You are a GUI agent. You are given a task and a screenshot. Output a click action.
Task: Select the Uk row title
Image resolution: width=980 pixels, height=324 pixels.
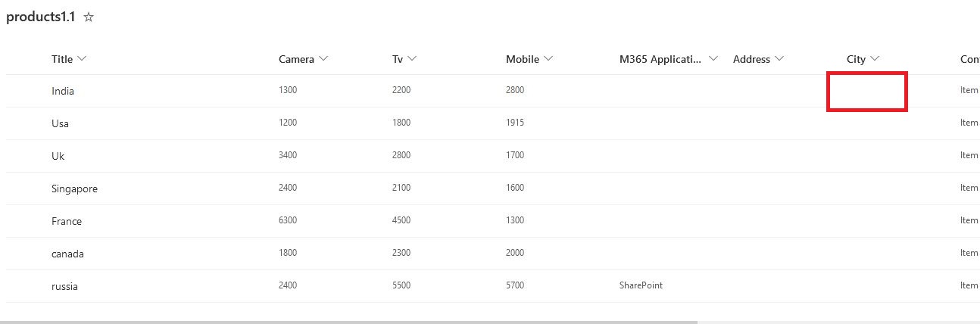tap(58, 156)
